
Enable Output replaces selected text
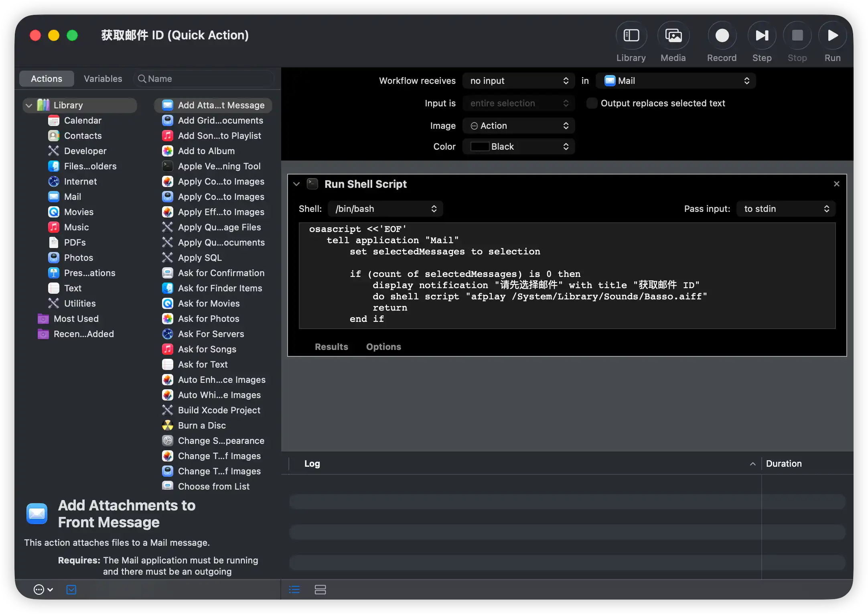click(592, 103)
